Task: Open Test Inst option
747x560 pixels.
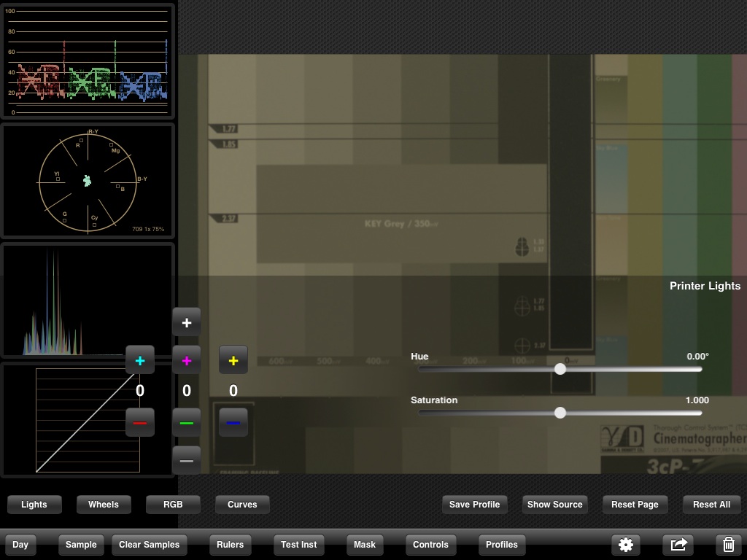Action: (298, 544)
